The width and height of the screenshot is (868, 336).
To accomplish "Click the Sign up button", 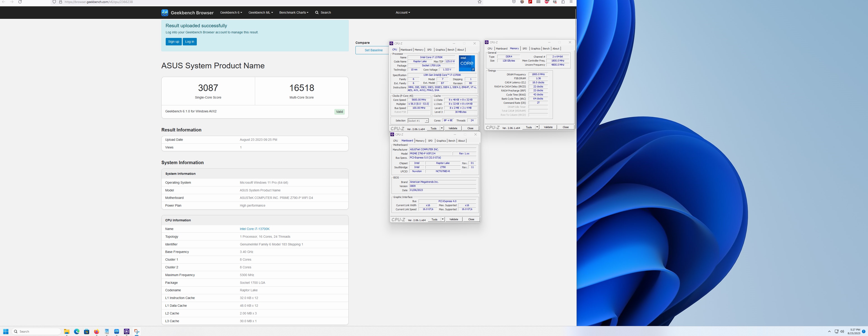I will [x=174, y=42].
